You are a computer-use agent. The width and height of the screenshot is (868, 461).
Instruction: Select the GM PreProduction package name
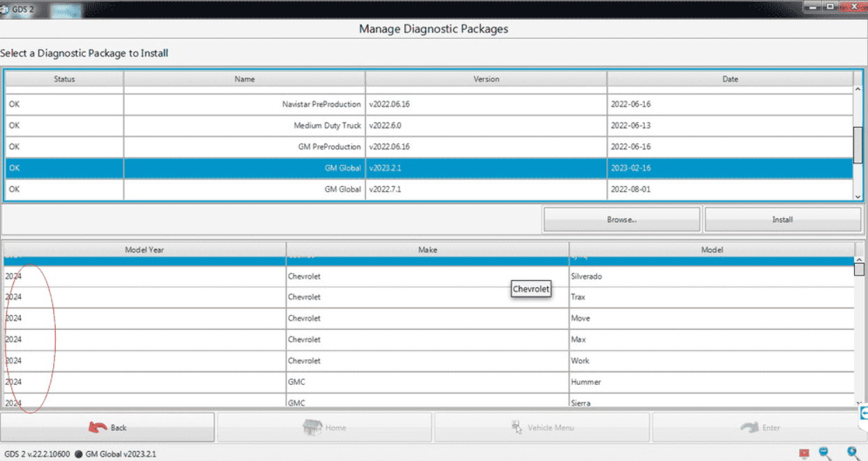tap(329, 147)
